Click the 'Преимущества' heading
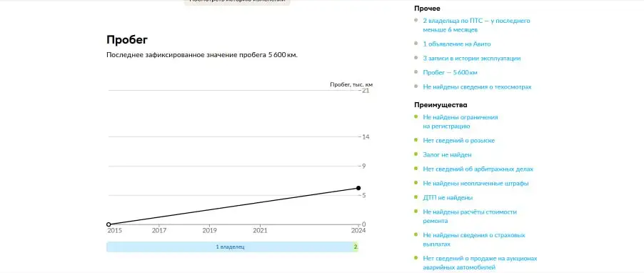This screenshot has width=644, height=273. [x=441, y=105]
